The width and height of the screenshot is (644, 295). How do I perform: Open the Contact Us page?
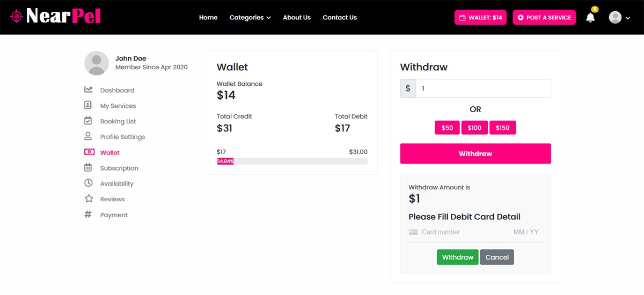(x=340, y=18)
